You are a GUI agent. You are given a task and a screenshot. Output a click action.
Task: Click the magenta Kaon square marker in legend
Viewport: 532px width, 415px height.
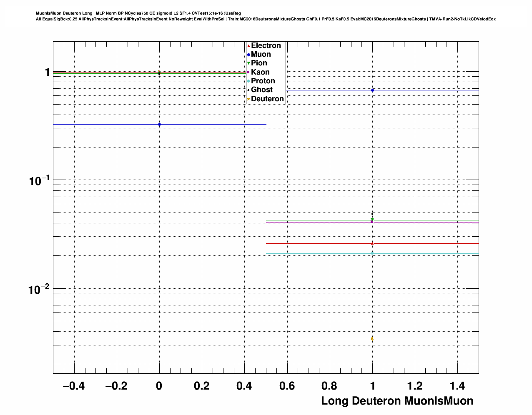[248, 72]
